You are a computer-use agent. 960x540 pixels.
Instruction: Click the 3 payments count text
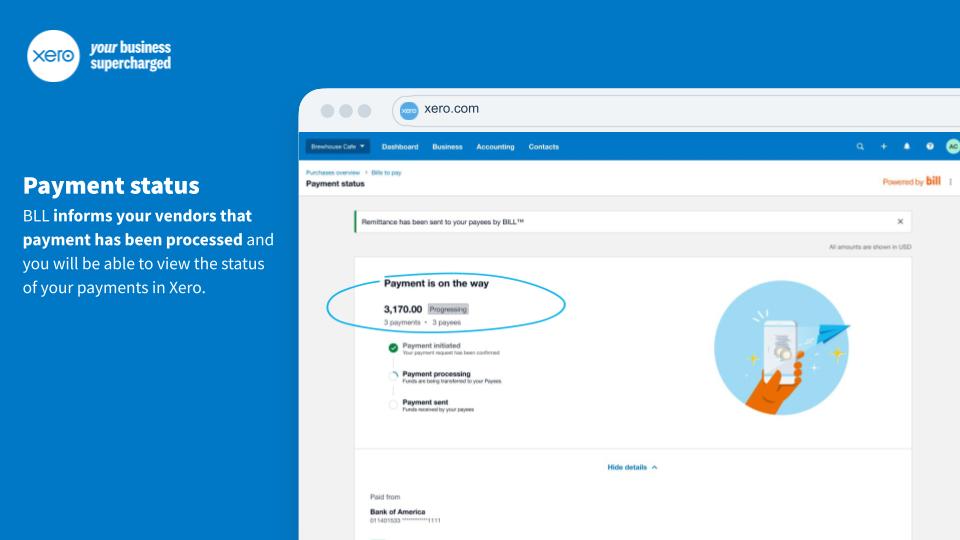(x=402, y=323)
